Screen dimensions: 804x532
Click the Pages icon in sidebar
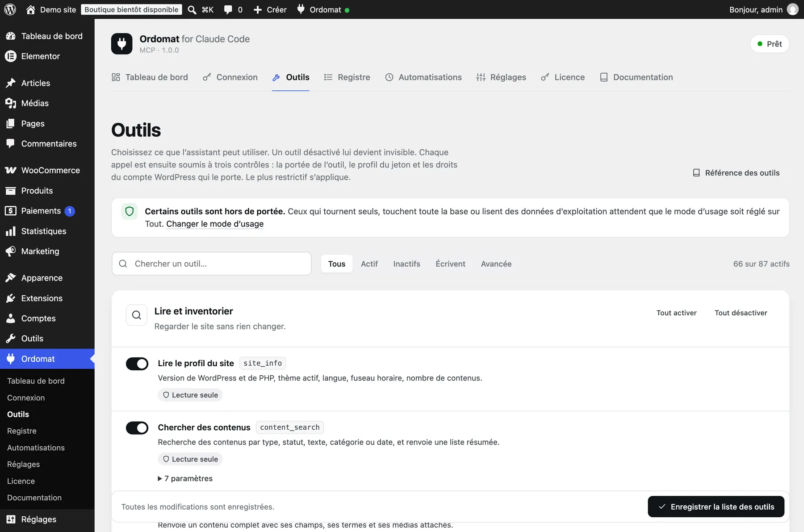11,124
